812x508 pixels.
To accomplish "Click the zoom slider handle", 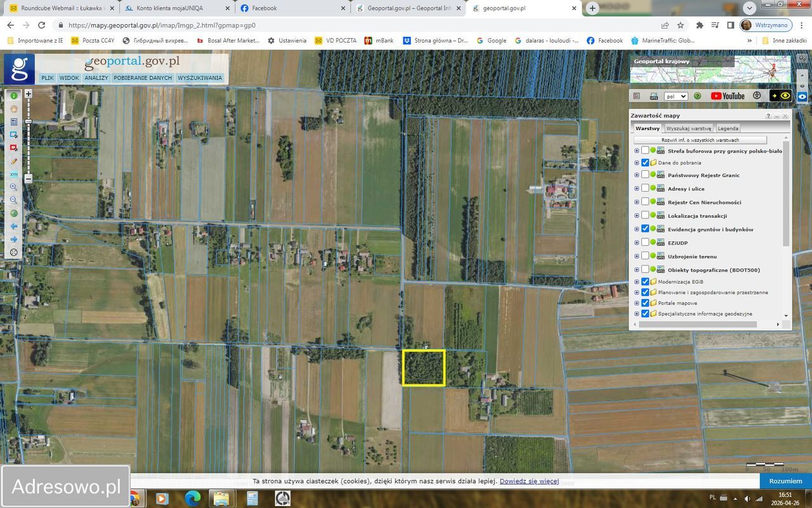I will [x=29, y=121].
